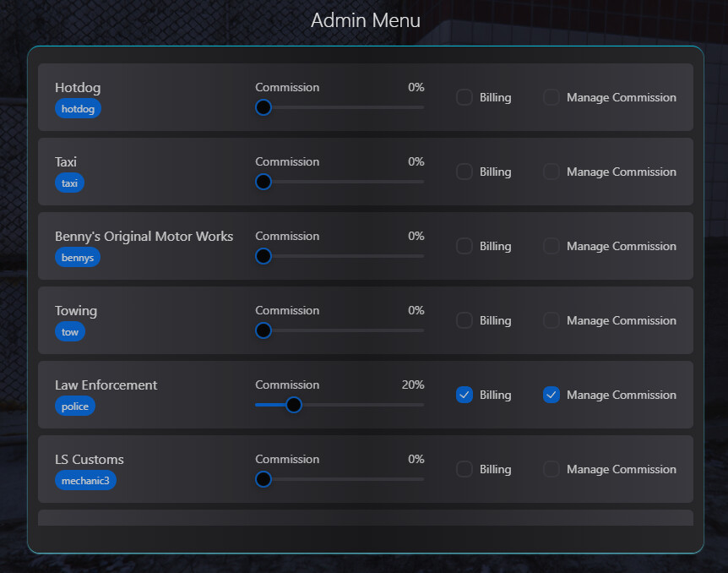Click the Taxi commission slider handle
Viewport: 728px width, 573px height.
pyautogui.click(x=263, y=182)
